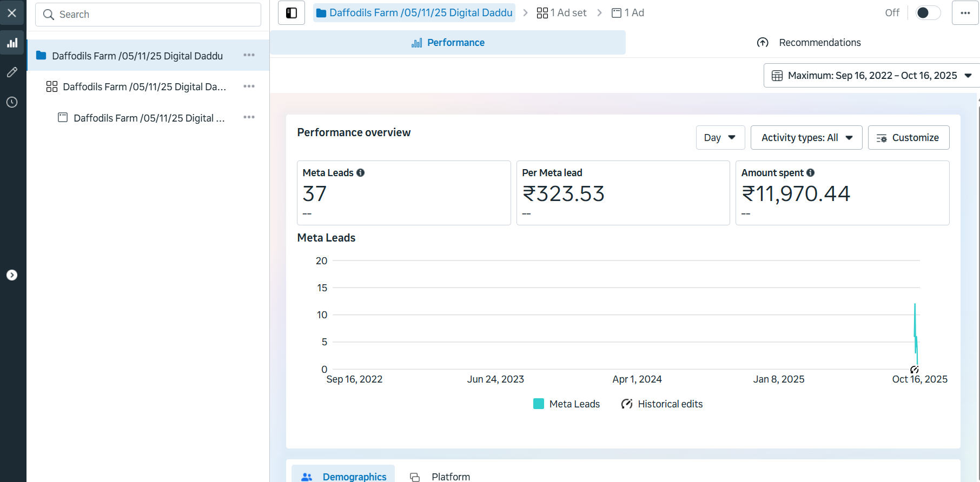Toggle the Meta Leads legend series
The width and height of the screenshot is (980, 482).
click(x=566, y=404)
